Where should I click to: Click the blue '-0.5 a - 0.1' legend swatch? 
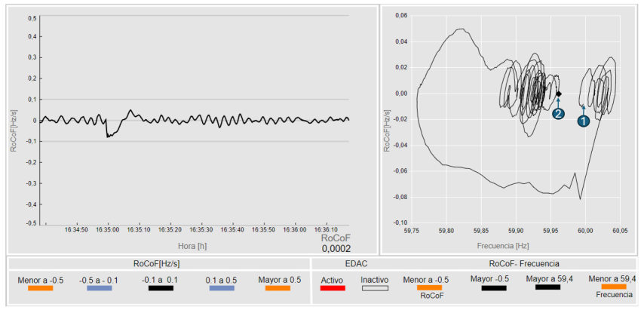[100, 288]
